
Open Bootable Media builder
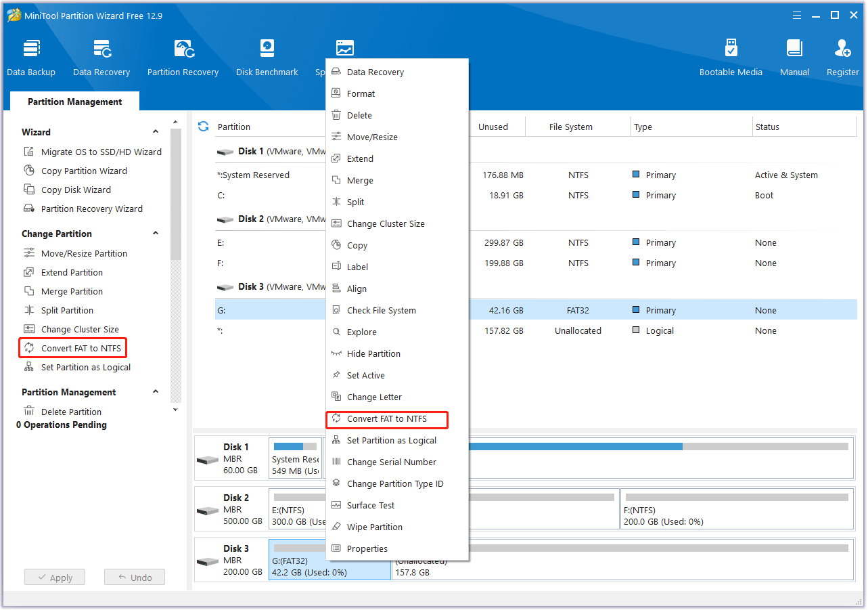coord(731,58)
